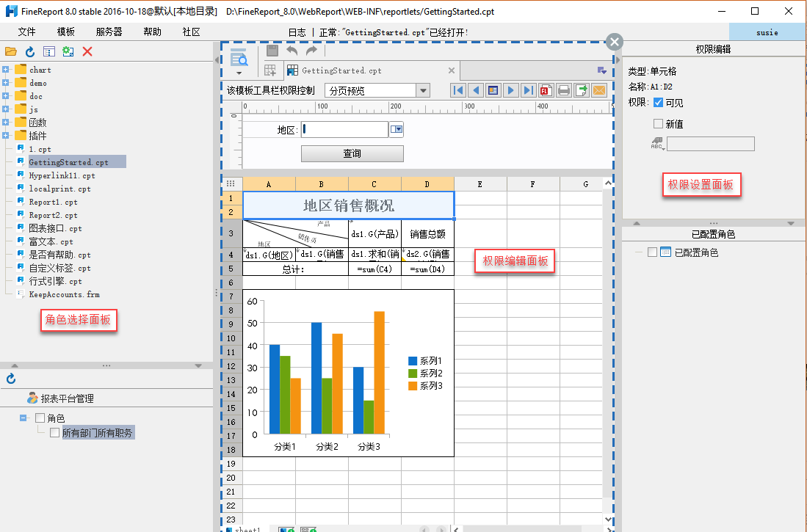Image resolution: width=807 pixels, height=532 pixels.
Task: Click the red delete X icon
Action: [87, 51]
